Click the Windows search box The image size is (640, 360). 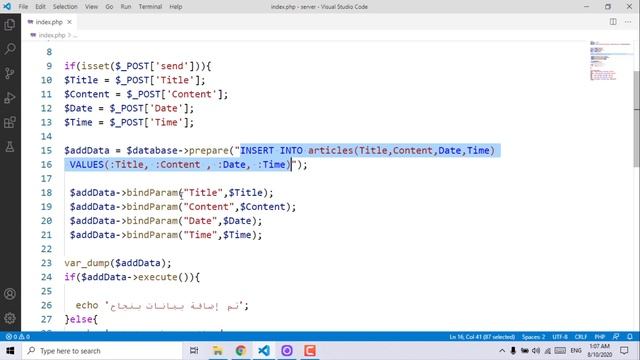point(102,351)
